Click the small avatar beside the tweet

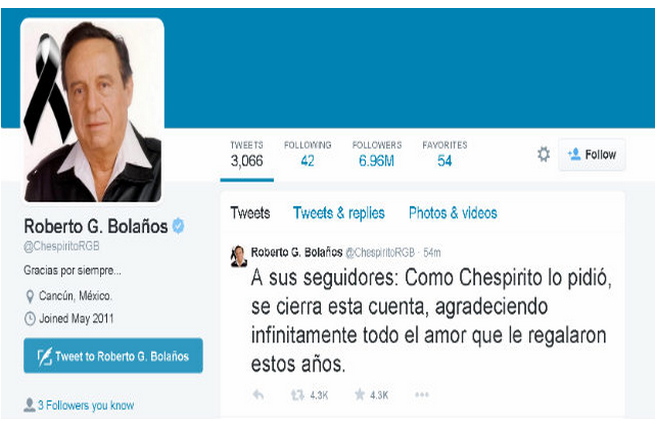click(x=239, y=256)
